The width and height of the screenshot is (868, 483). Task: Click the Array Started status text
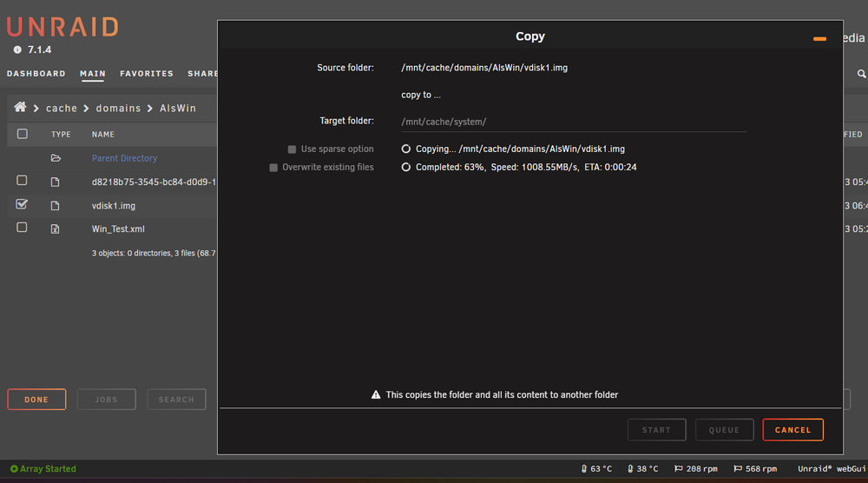click(x=48, y=468)
